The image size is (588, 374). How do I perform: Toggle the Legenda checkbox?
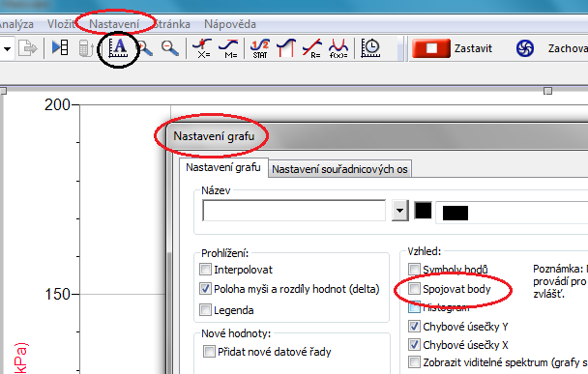pos(205,310)
